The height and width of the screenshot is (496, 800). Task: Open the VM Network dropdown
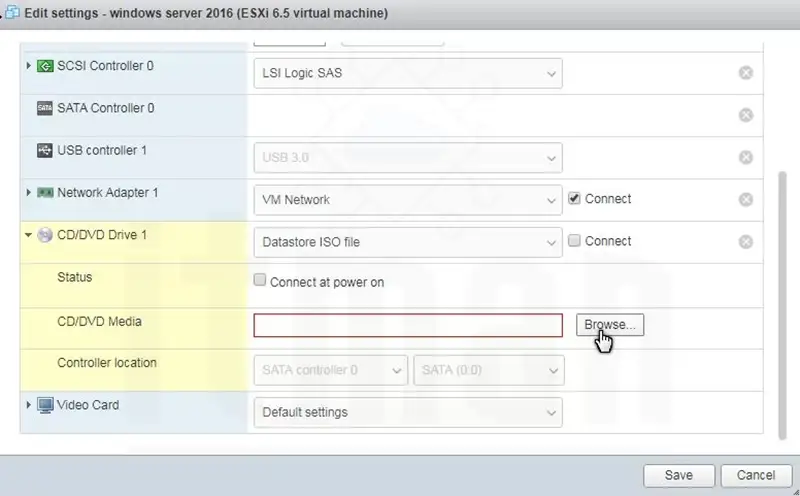[408, 200]
